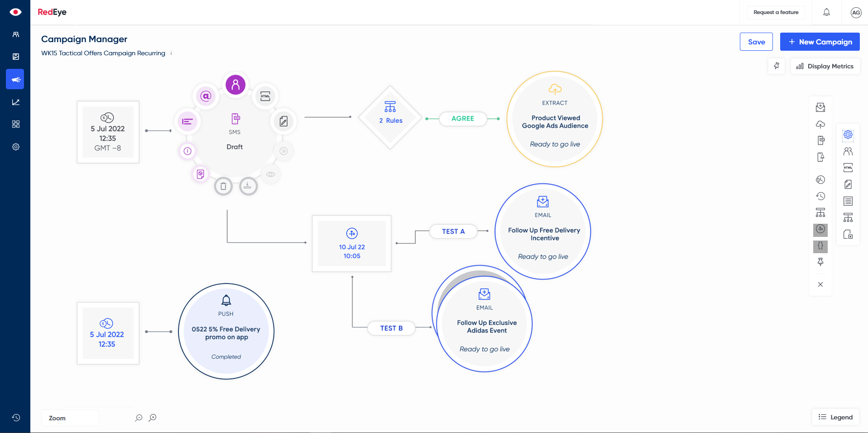The width and height of the screenshot is (868, 433).
Task: Click the Save button
Action: pos(756,42)
